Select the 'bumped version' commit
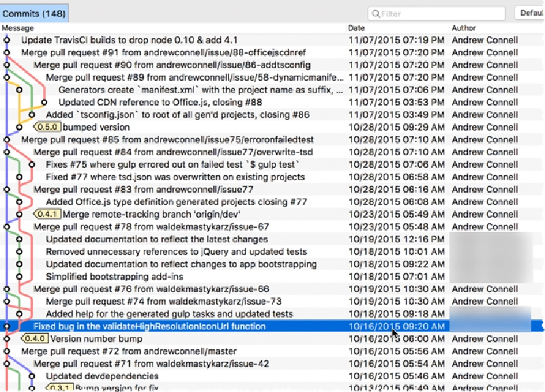 pos(97,127)
